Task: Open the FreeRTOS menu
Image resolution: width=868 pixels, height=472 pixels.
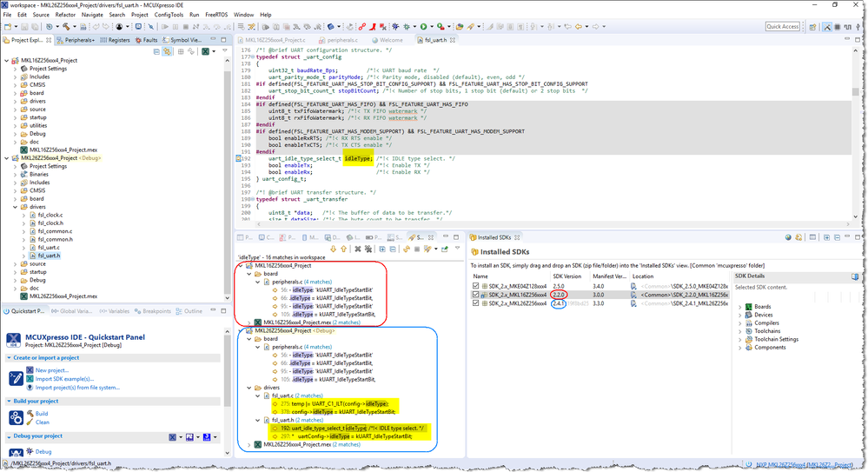Action: coord(216,15)
